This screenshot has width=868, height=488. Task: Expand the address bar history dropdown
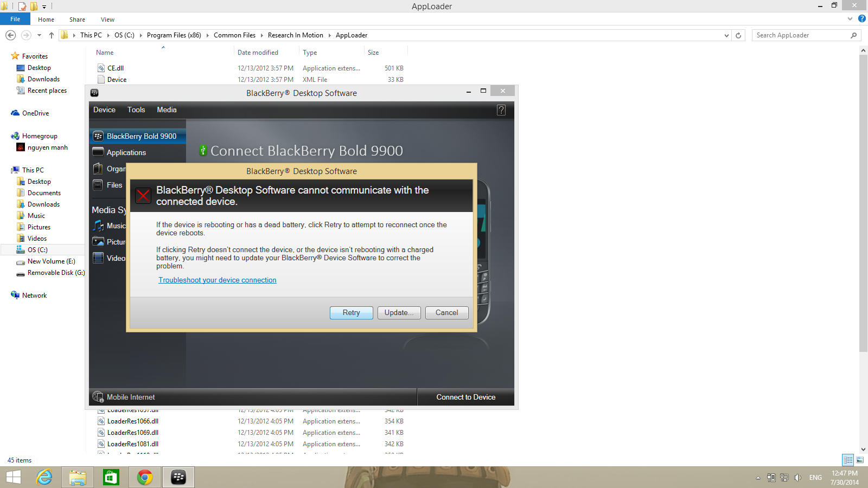(726, 35)
